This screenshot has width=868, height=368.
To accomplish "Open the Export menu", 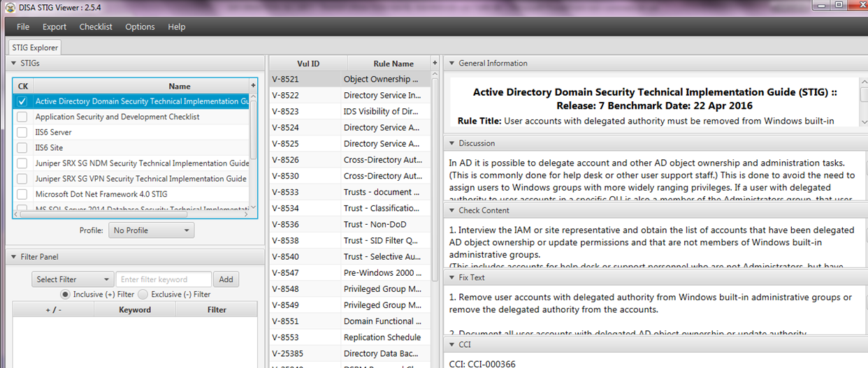I will pyautogui.click(x=55, y=27).
